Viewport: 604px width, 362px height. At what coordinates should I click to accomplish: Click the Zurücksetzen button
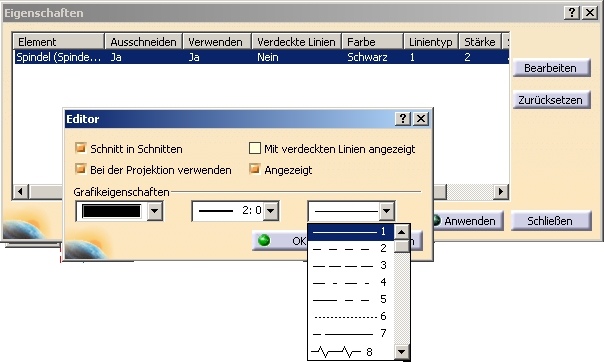click(551, 100)
